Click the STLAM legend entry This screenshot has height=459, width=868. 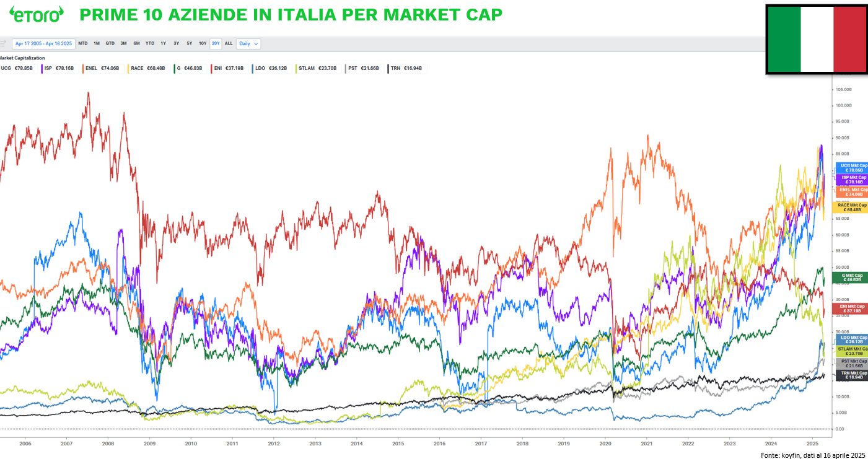click(318, 68)
